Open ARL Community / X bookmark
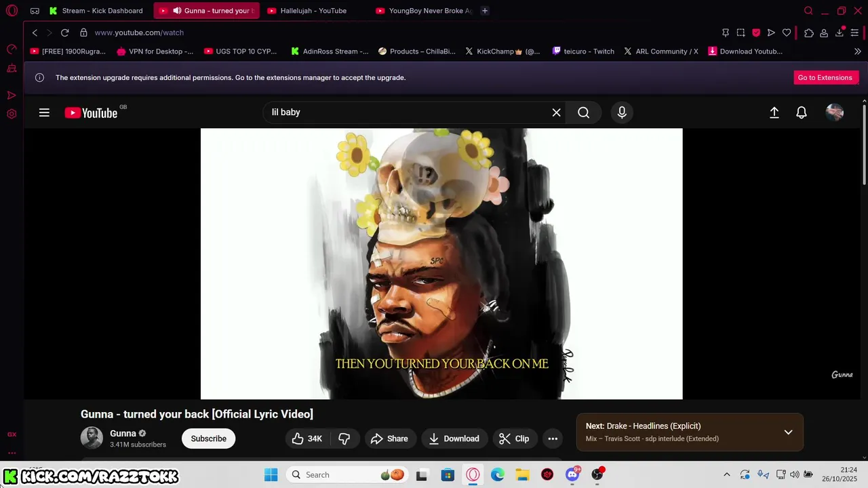Screen dimensions: 868x488 point(661,52)
